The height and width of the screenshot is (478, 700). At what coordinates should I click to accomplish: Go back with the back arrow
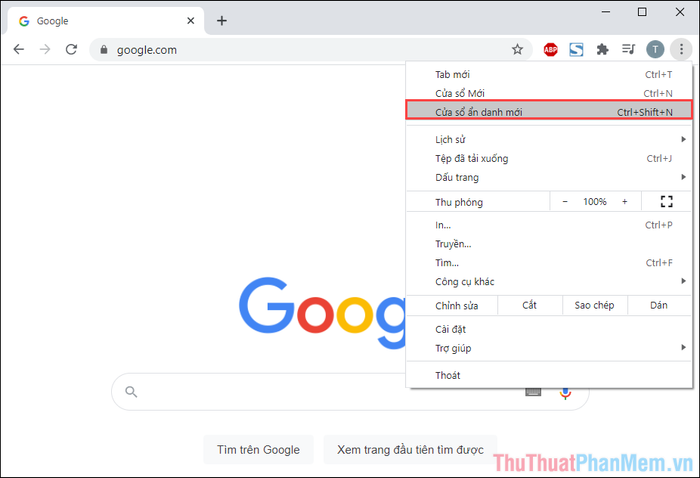point(19,49)
